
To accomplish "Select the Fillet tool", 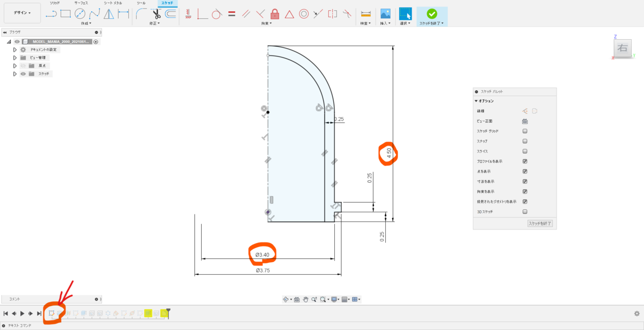I will pyautogui.click(x=142, y=13).
